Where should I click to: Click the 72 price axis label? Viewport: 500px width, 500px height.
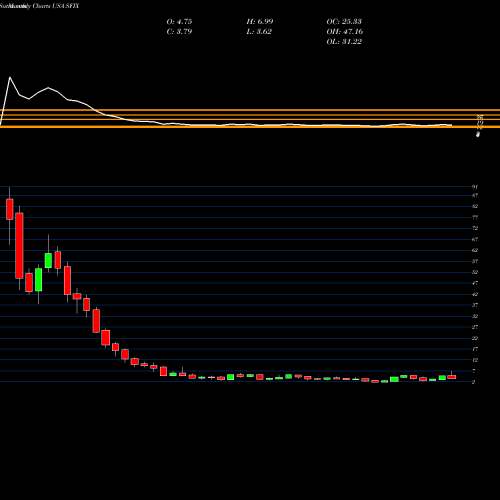(475, 228)
